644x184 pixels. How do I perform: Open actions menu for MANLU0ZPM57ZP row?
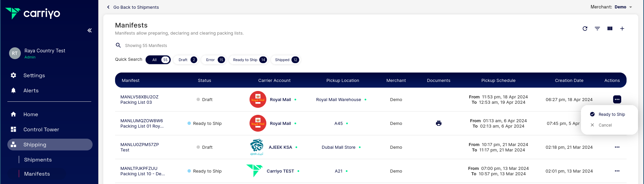tap(617, 147)
